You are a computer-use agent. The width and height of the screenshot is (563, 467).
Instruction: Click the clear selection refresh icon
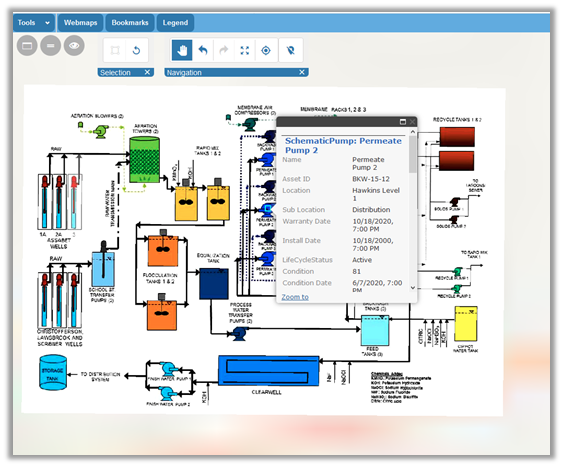tap(136, 50)
